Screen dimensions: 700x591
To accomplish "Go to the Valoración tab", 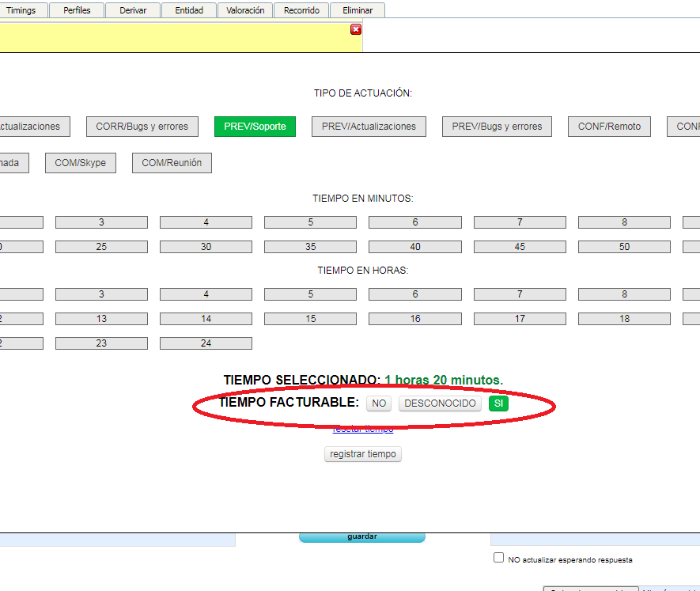I will [x=245, y=10].
